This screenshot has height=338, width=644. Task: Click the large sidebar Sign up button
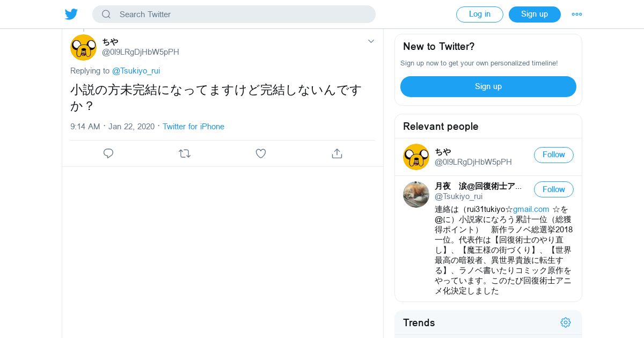tap(488, 86)
